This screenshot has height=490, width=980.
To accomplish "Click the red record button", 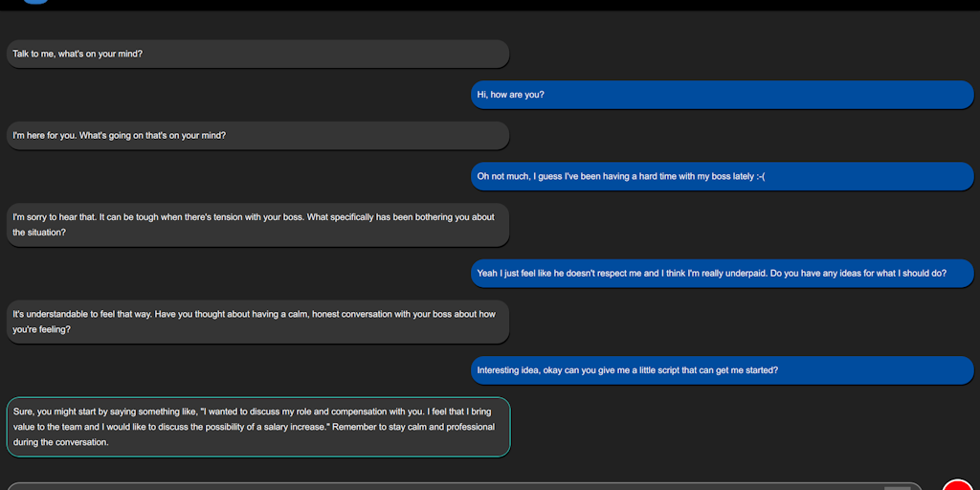I will tap(957, 485).
